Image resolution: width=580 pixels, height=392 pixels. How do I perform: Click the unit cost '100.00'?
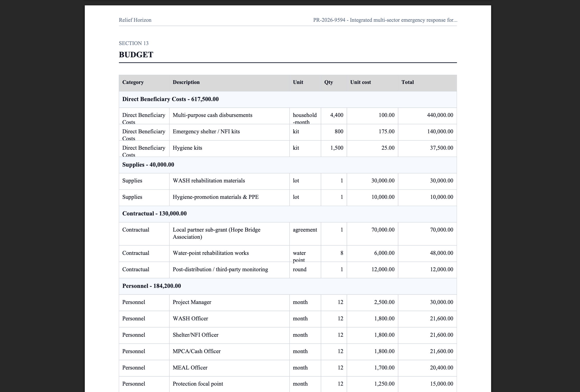(386, 115)
